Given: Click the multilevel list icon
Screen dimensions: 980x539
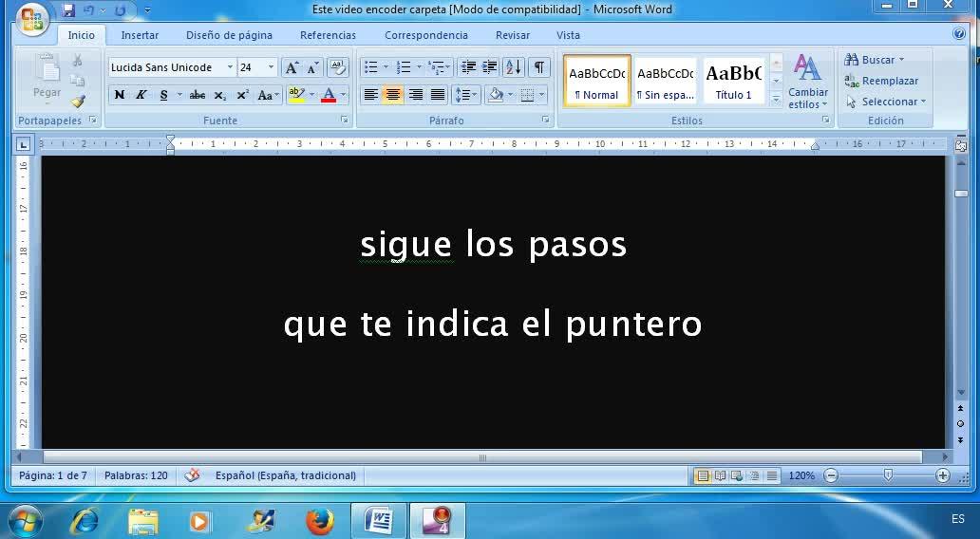Looking at the screenshot, I should (437, 66).
